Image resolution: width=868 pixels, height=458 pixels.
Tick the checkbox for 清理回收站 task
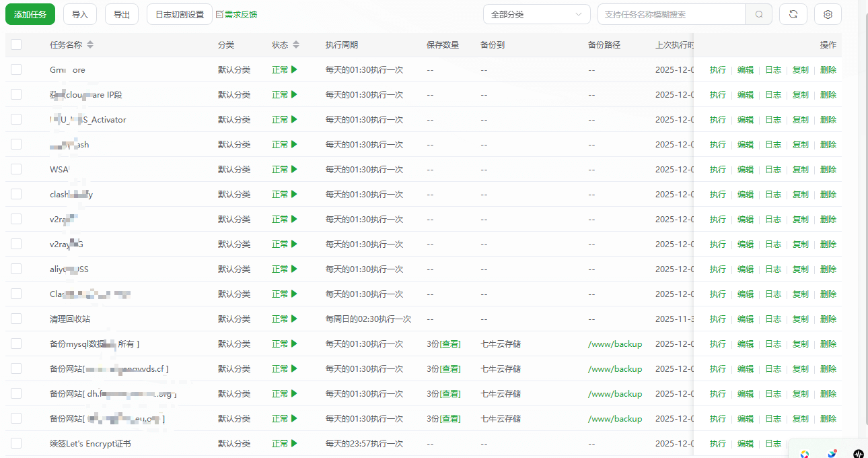tap(16, 319)
